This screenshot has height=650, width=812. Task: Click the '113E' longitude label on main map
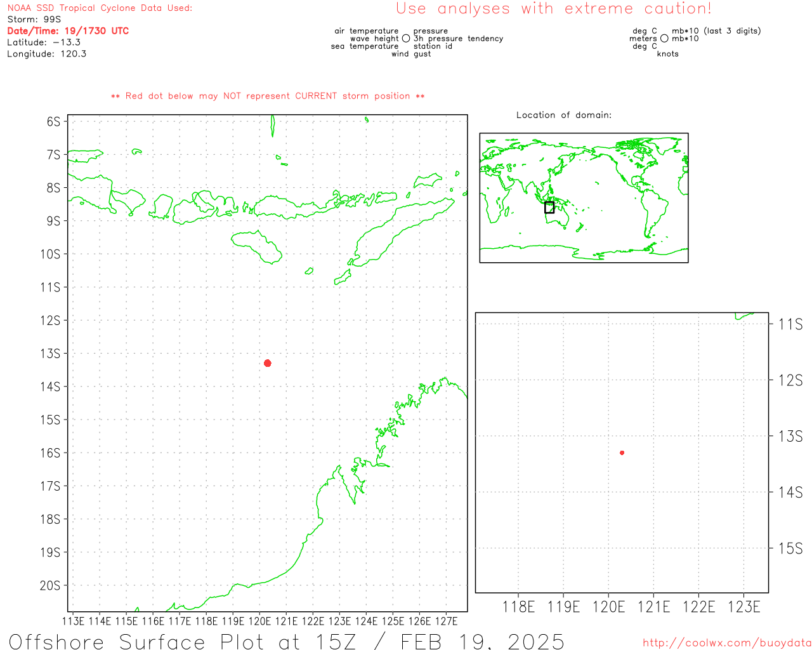click(74, 621)
